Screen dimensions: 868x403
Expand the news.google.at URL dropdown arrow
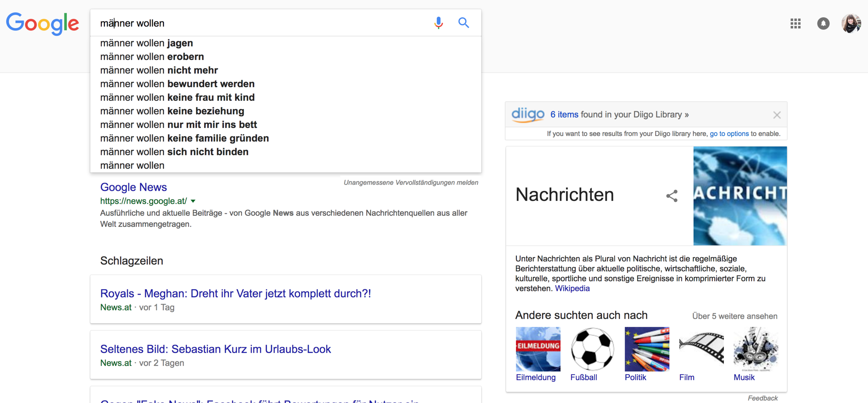193,201
